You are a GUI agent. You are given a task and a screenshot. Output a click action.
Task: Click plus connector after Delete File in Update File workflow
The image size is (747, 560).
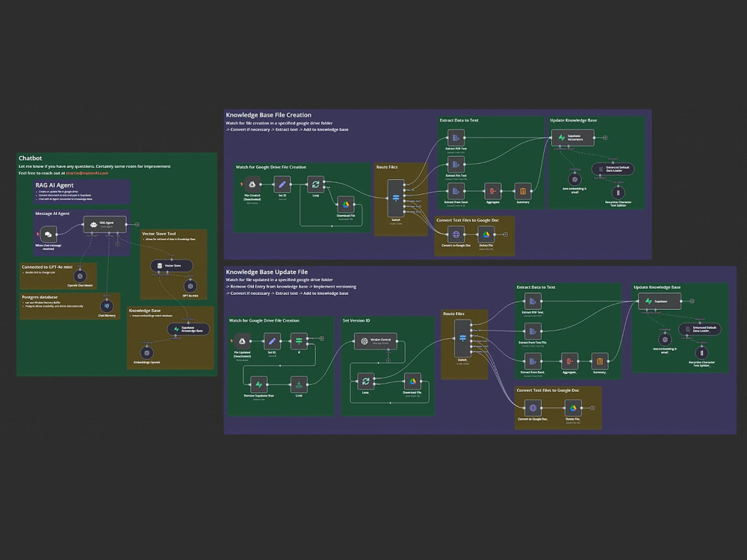coord(592,408)
